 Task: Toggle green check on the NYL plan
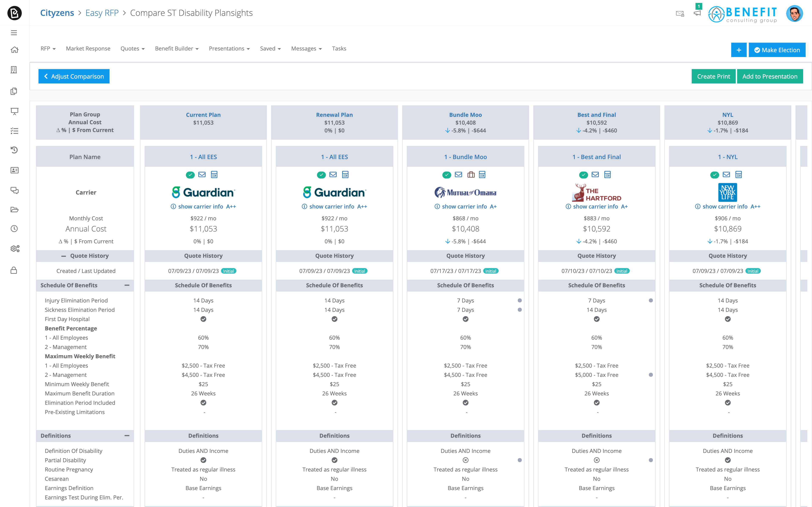tap(714, 175)
